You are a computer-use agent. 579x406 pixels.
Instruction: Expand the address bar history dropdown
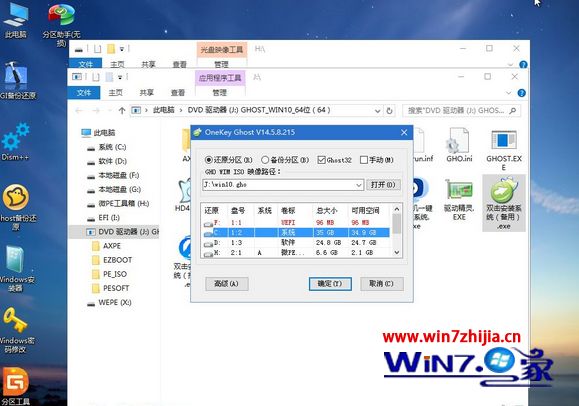[377, 110]
